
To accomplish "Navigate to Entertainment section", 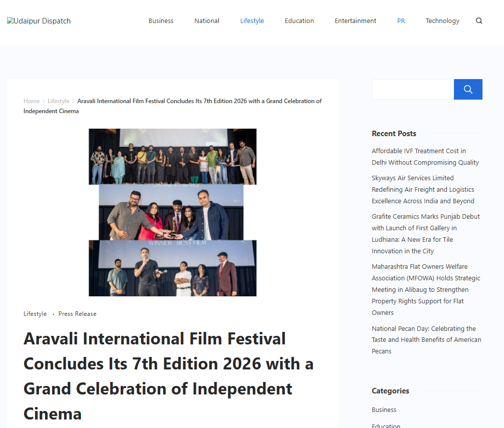I will coord(355,21).
